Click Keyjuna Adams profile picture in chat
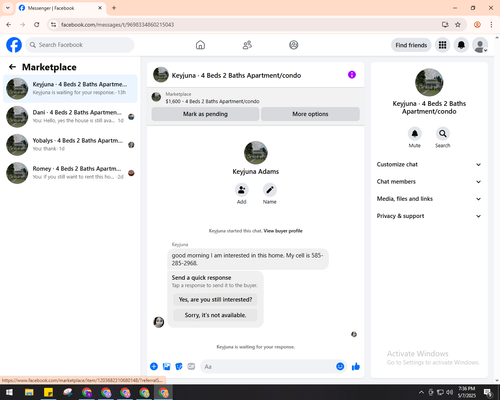This screenshot has width=500, height=400. point(256,153)
